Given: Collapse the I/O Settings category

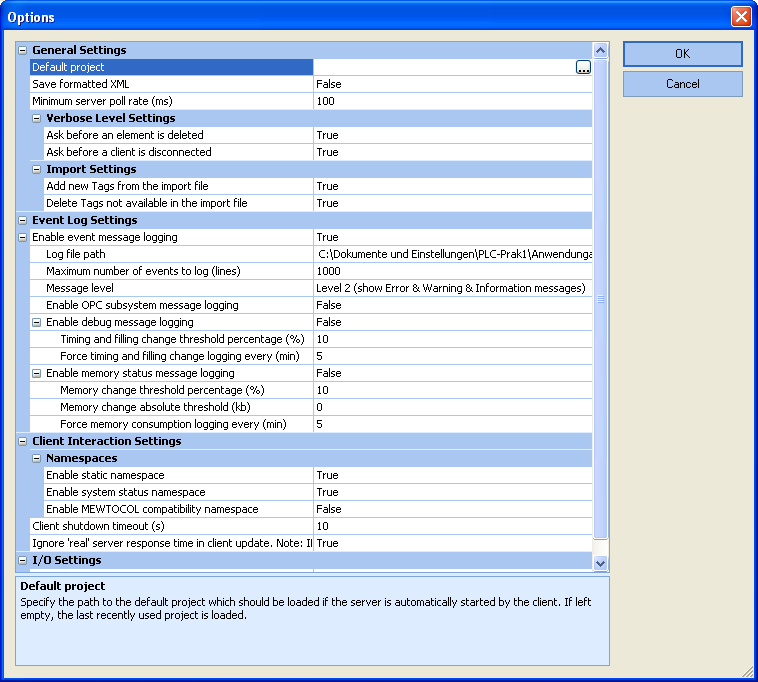Looking at the screenshot, I should tap(22, 561).
